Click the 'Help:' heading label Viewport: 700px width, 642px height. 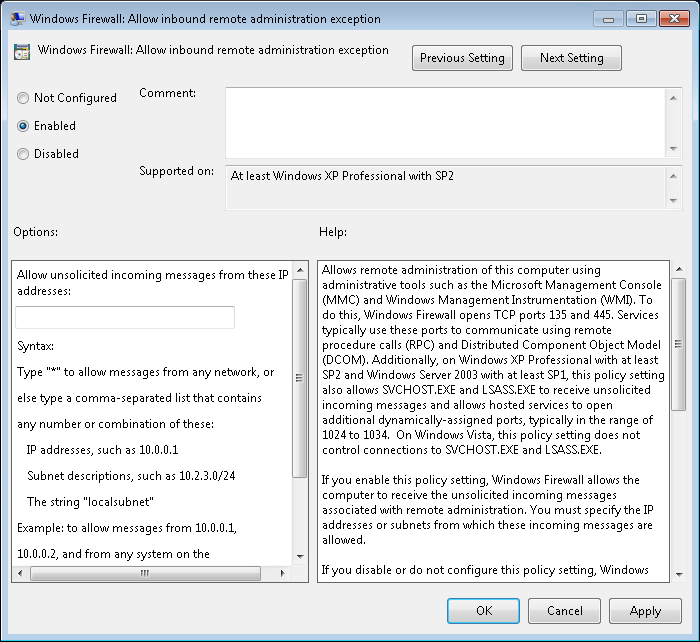[x=333, y=232]
